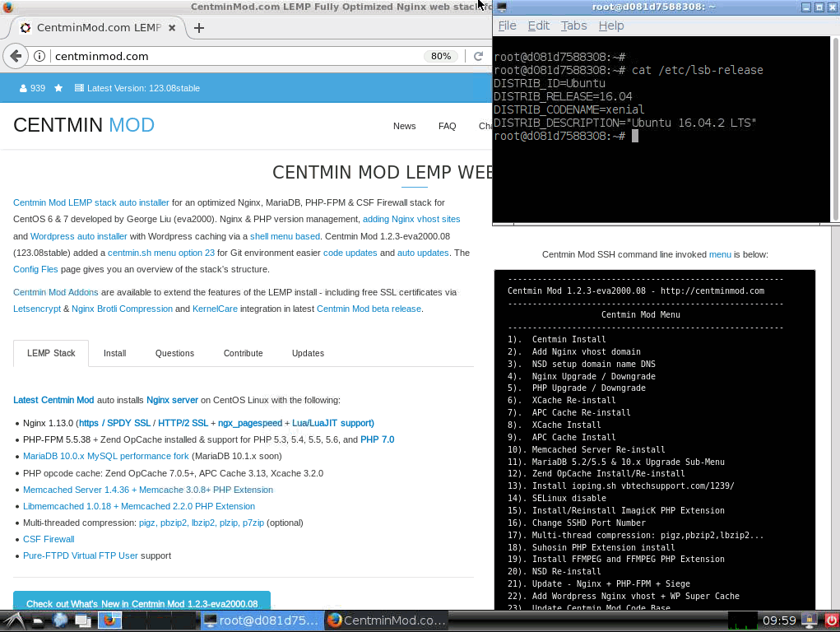Open the Config Fles link
Viewport: 840px width, 632px height.
click(x=35, y=270)
